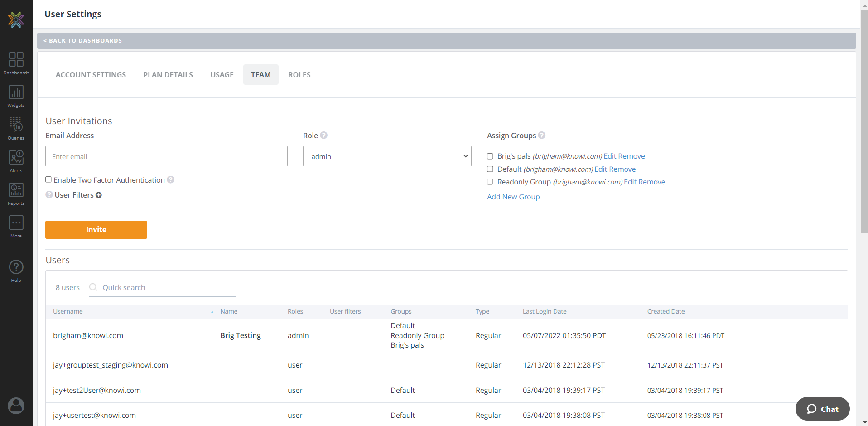Open the Help icon in sidebar
The height and width of the screenshot is (426, 868).
coord(16,271)
